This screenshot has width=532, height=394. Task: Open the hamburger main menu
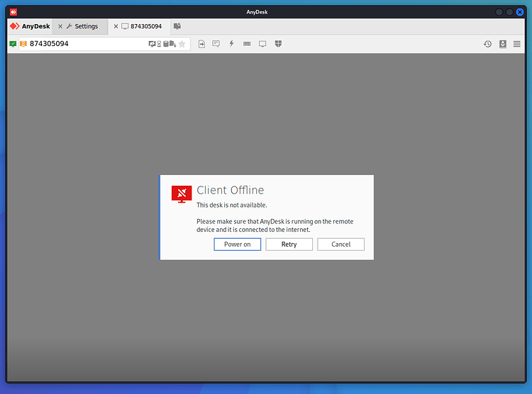tap(516, 44)
